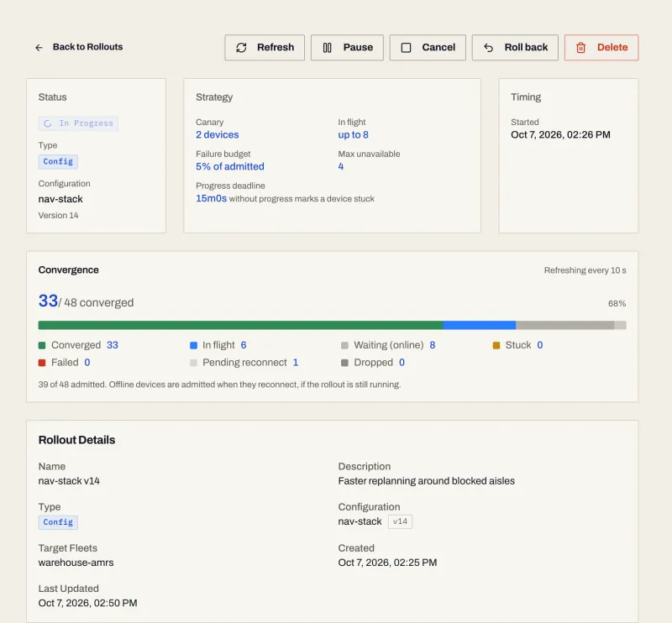
Task: Click the '15m0s' progress deadline value
Action: click(212, 198)
